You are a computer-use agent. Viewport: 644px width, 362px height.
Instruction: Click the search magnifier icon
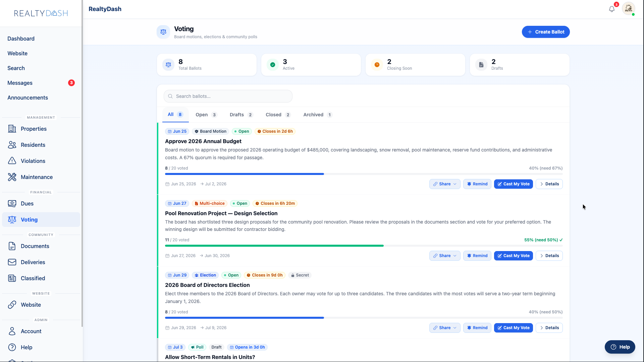pos(170,96)
